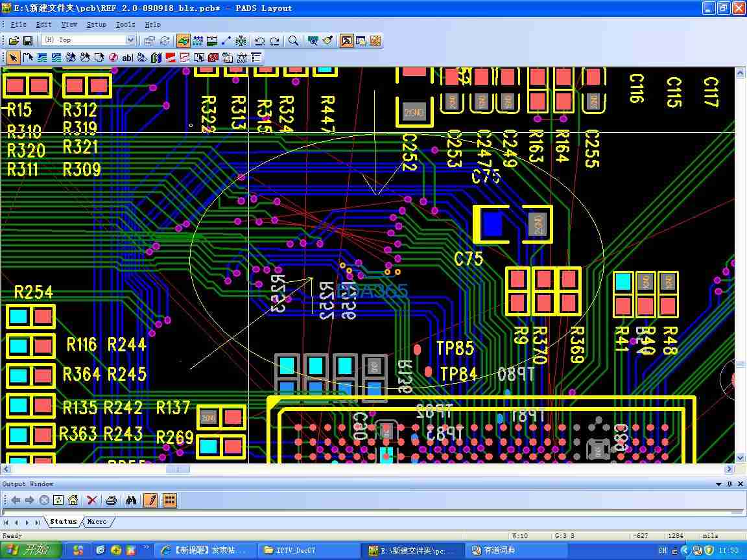Click Output Window forward arrow
Screen dimensions: 747x560
tap(30, 500)
